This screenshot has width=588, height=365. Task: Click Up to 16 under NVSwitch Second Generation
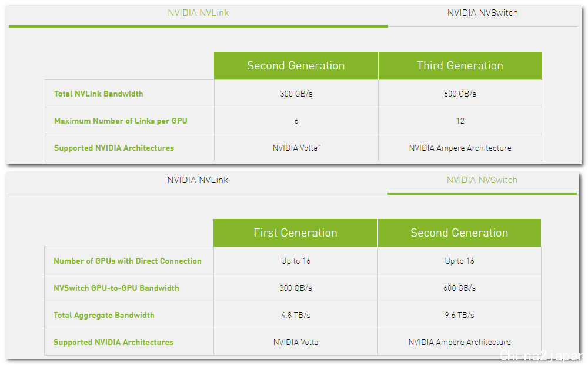point(459,261)
